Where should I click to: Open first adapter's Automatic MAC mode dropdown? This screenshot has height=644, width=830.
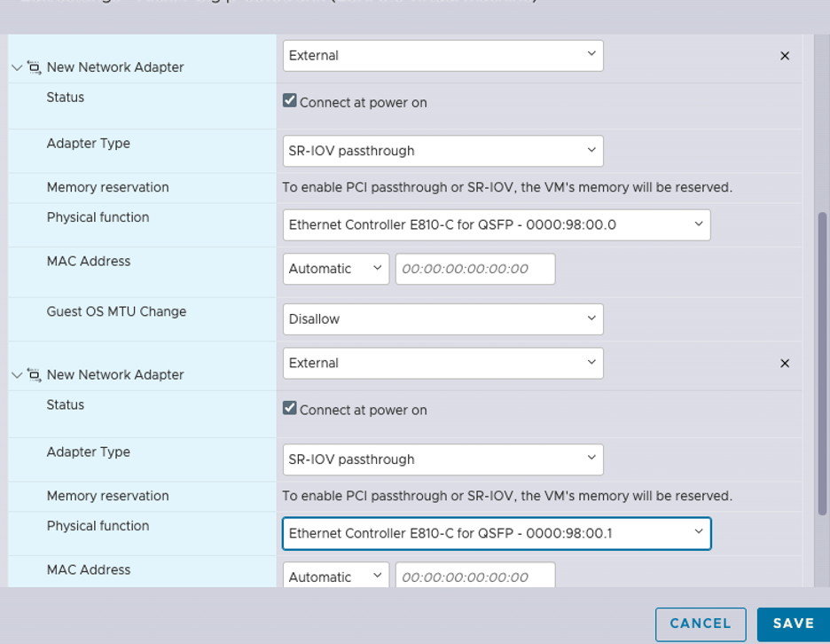(335, 269)
